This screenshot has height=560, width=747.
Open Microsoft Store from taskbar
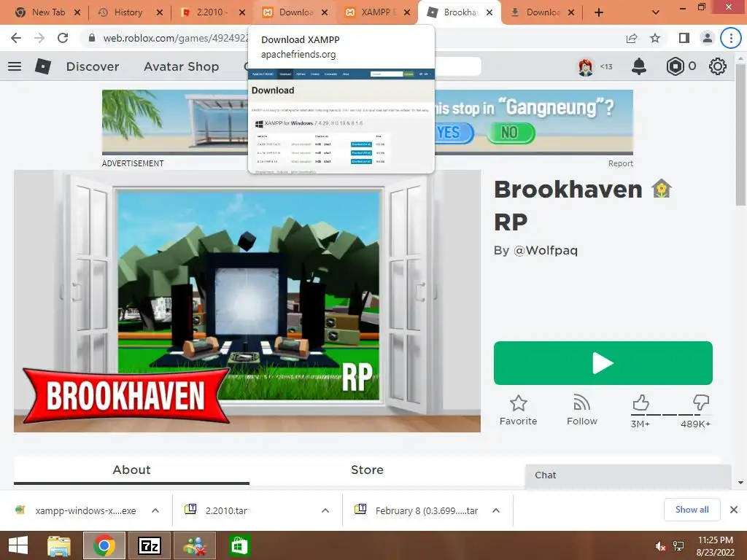tap(239, 545)
